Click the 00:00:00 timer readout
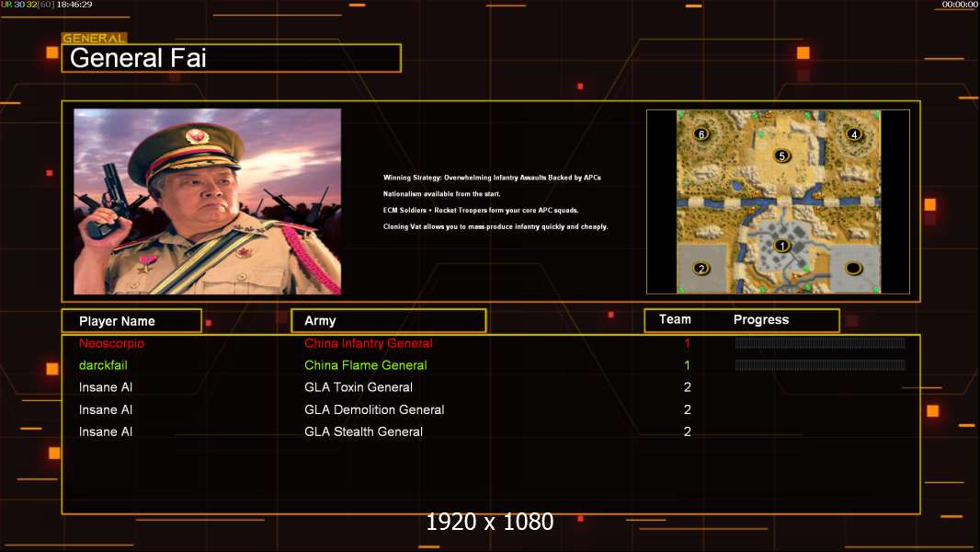This screenshot has width=980, height=552. pyautogui.click(x=960, y=5)
